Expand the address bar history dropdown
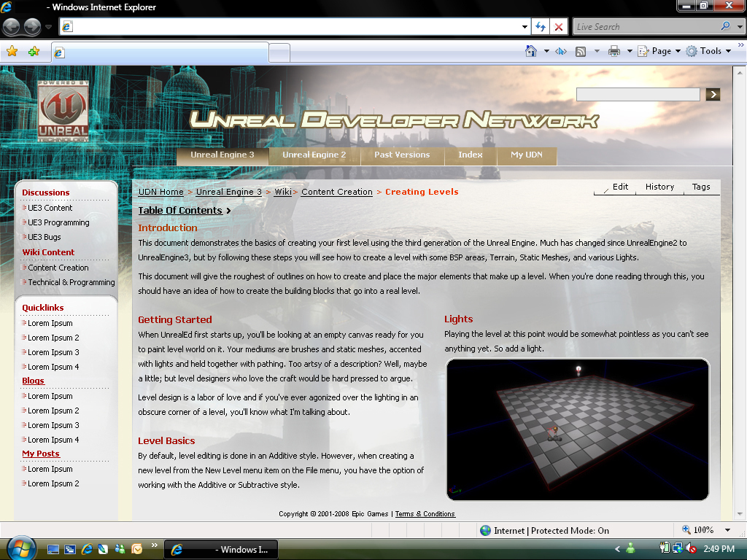 pos(525,27)
